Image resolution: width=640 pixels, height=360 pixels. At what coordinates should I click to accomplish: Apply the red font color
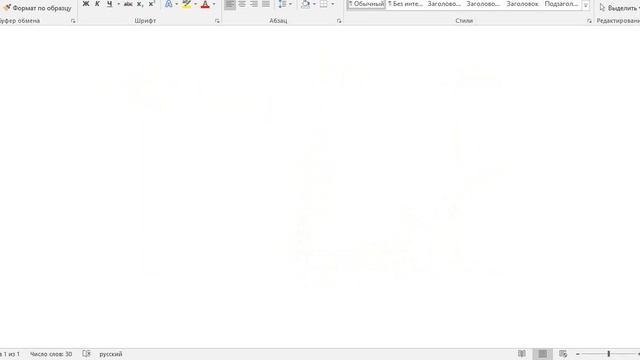(205, 4)
